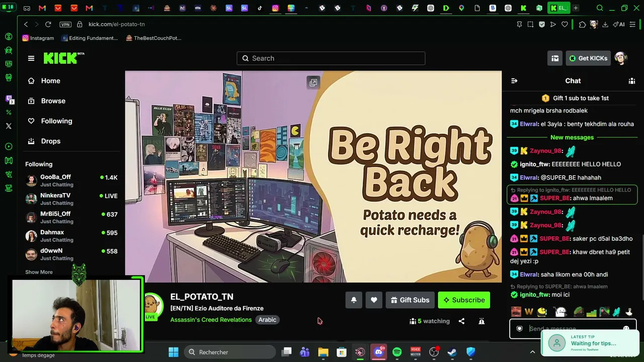Screen dimensions: 644x362
Task: Collapse the chat panel
Action: click(x=514, y=81)
